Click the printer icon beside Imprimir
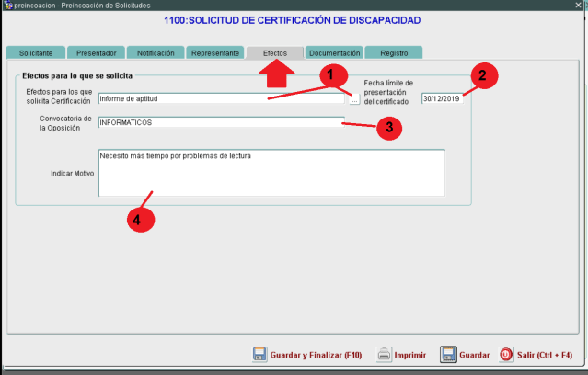588x375 pixels. tap(384, 355)
